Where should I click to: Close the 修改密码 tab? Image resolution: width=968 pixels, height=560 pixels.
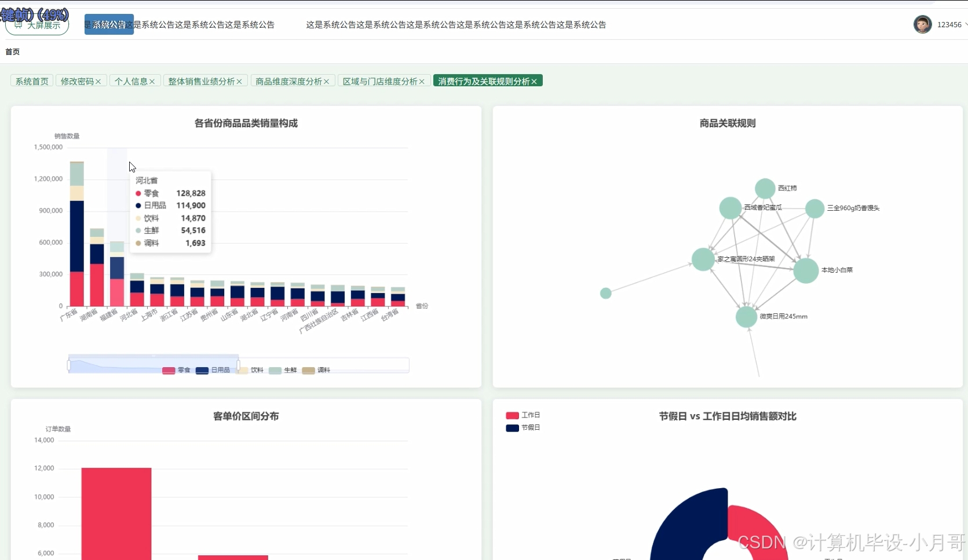pos(98,82)
